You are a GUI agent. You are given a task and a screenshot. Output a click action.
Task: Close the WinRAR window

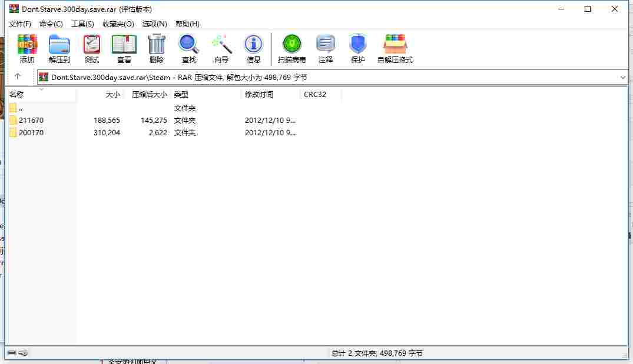point(614,9)
